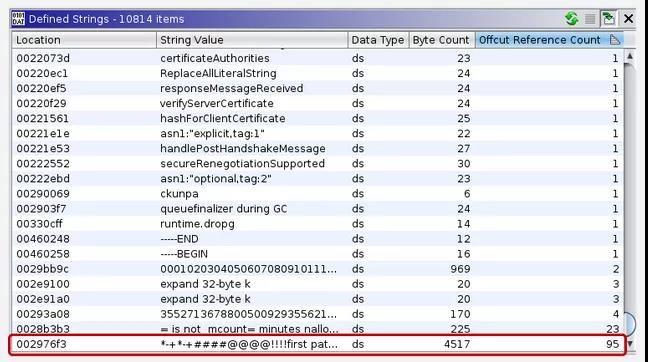This screenshot has width=648, height=362.
Task: Sort by the Byte Count column header
Action: point(442,40)
